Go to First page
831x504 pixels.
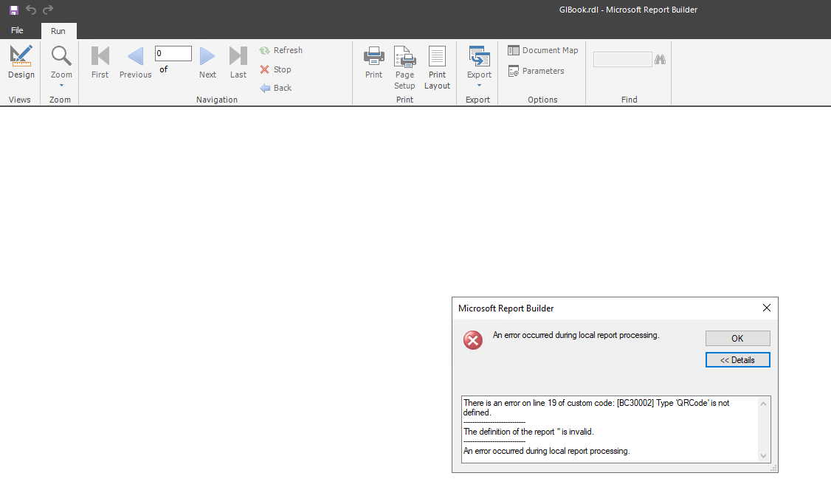click(x=100, y=63)
